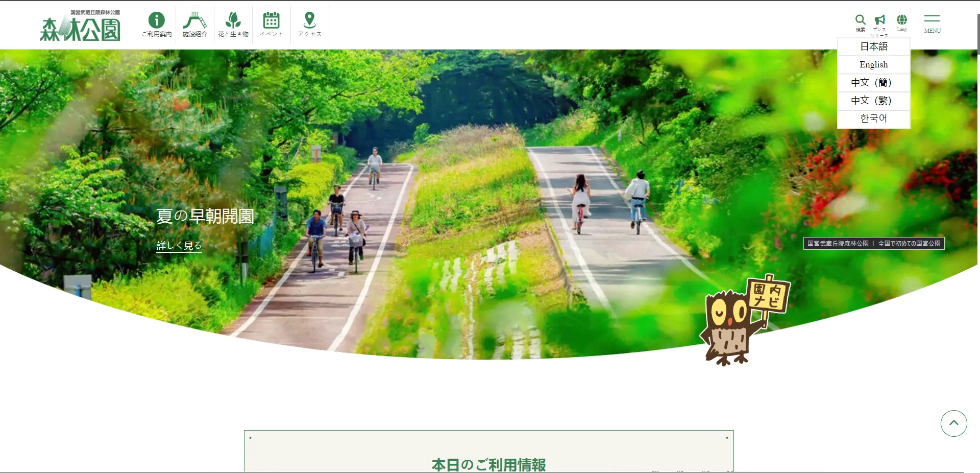Select English from language list

point(874,64)
